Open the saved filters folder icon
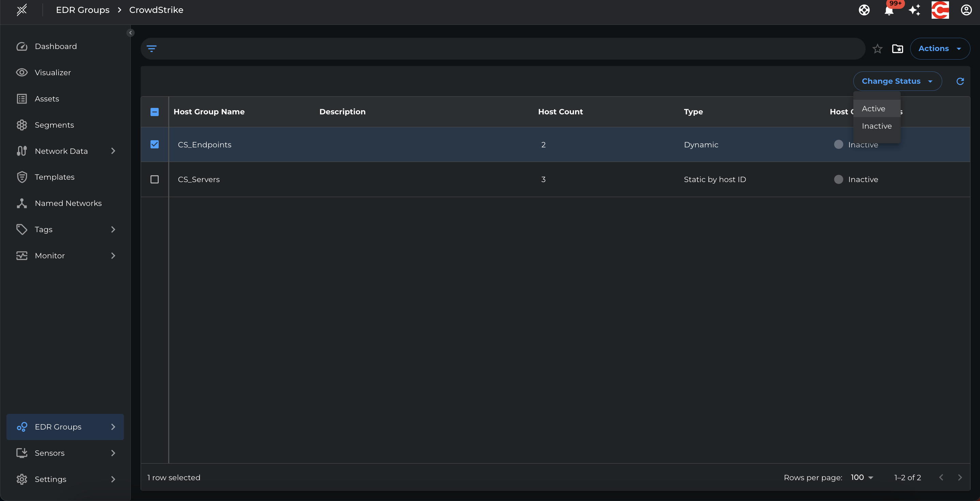This screenshot has width=980, height=501. pos(898,49)
